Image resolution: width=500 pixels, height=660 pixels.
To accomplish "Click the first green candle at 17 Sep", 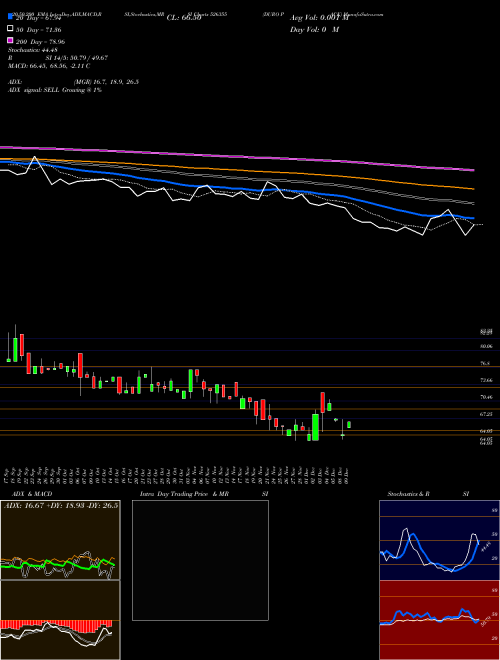I will [8, 360].
